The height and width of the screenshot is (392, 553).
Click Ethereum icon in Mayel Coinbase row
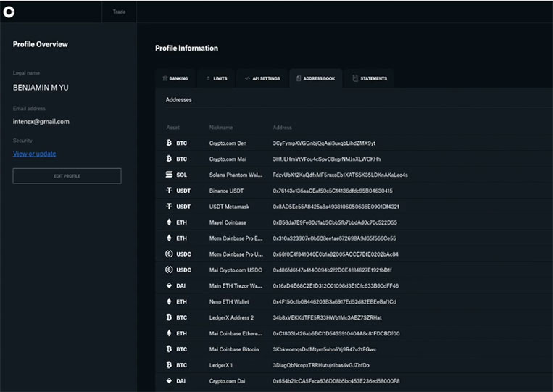click(x=169, y=222)
